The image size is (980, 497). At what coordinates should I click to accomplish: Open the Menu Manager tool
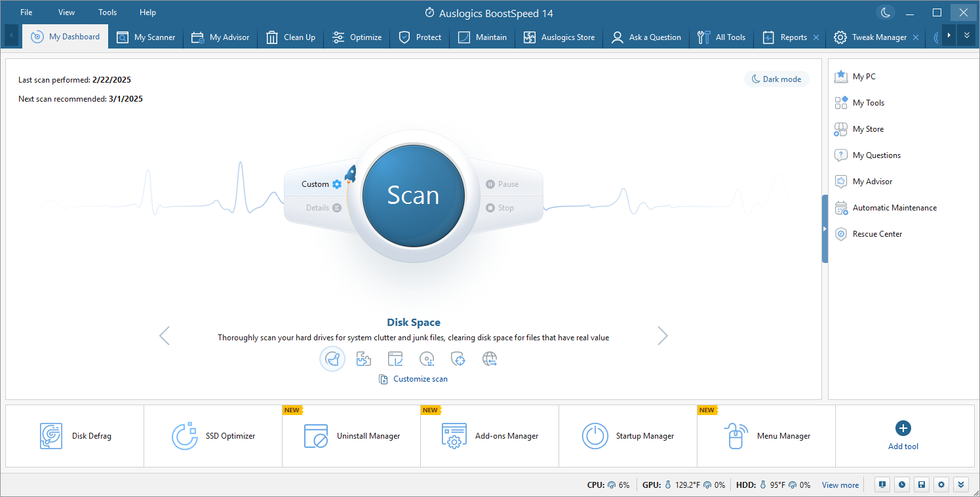click(x=766, y=436)
